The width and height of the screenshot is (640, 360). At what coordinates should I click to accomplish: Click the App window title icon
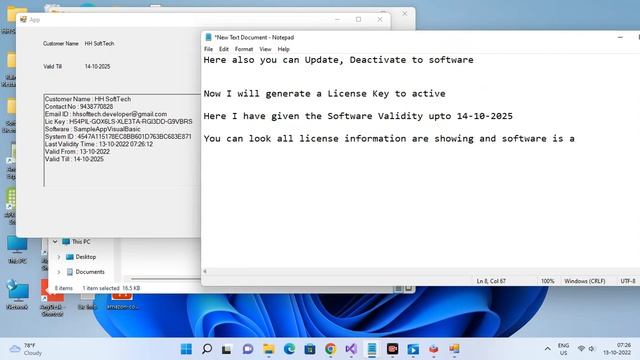[x=23, y=19]
